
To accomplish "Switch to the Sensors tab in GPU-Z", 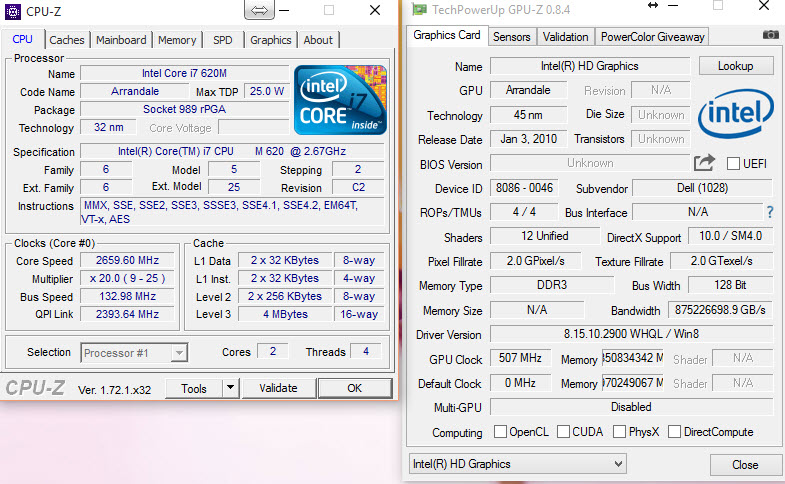I will [x=511, y=37].
